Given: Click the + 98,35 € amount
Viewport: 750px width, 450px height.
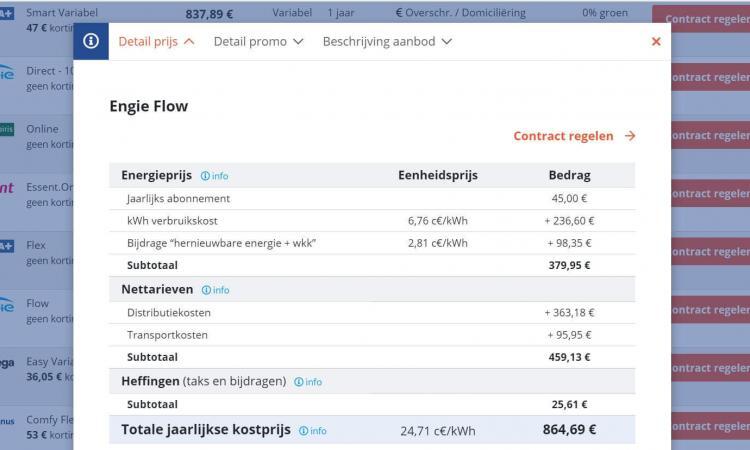Looking at the screenshot, I should (569, 243).
